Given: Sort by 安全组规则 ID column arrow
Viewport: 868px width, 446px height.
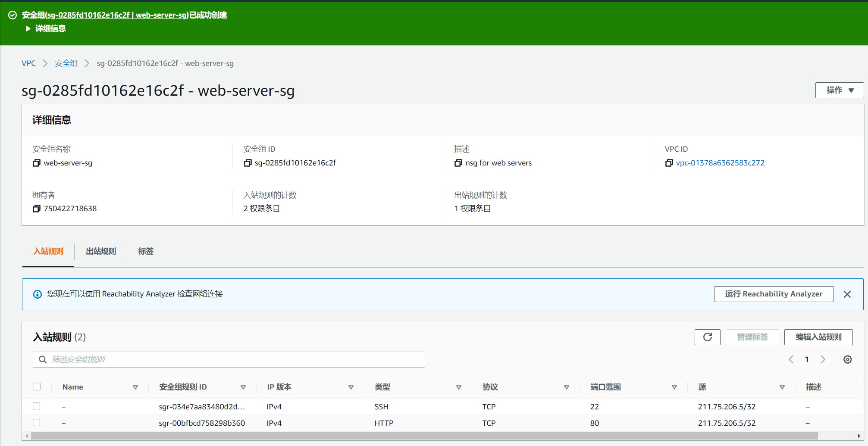Looking at the screenshot, I should point(243,387).
